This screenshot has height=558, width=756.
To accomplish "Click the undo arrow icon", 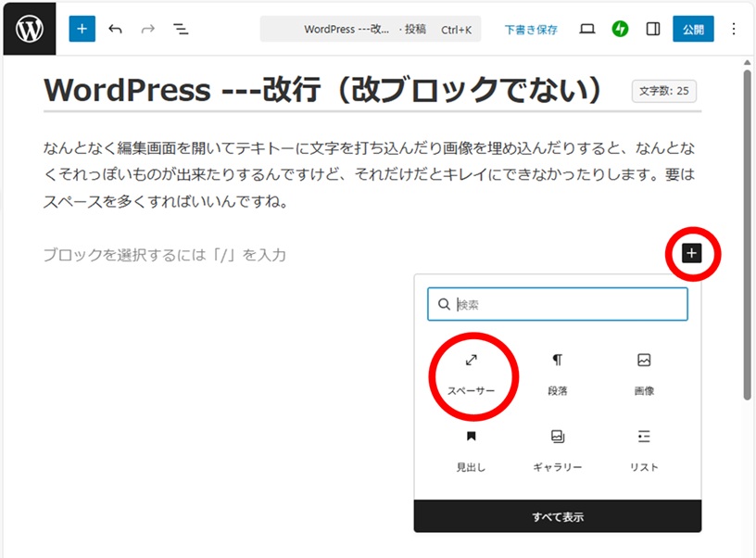I will tap(116, 29).
